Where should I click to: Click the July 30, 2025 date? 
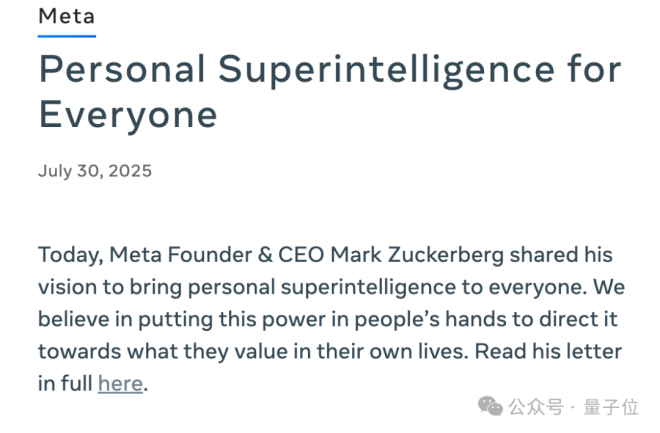pyautogui.click(x=95, y=170)
